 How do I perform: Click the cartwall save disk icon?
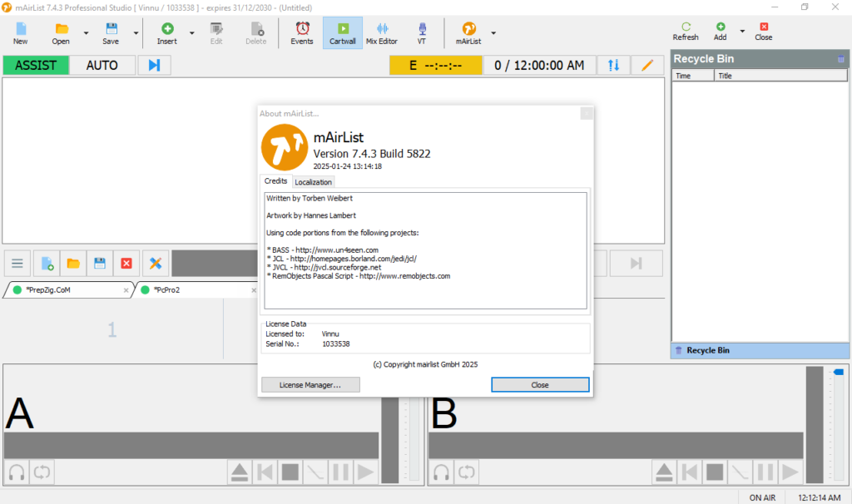(x=100, y=264)
